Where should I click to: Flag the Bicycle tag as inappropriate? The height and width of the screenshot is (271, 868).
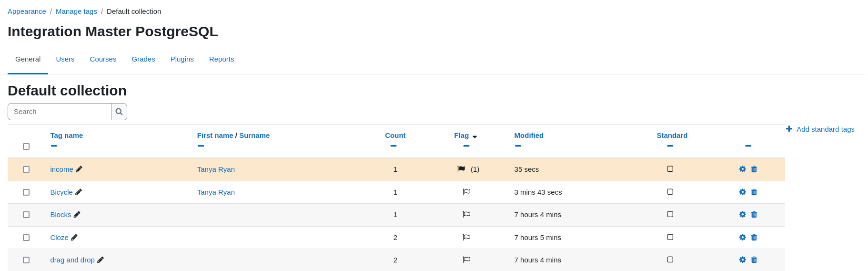click(x=466, y=192)
